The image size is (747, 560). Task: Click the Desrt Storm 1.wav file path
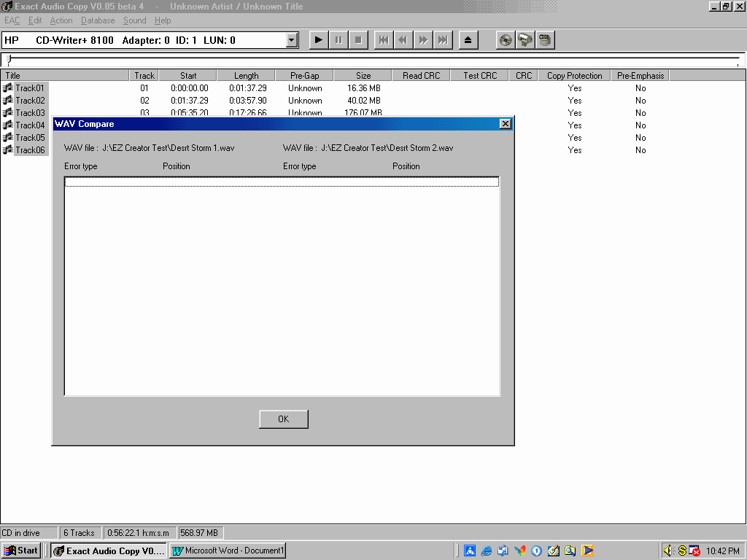pyautogui.click(x=169, y=148)
